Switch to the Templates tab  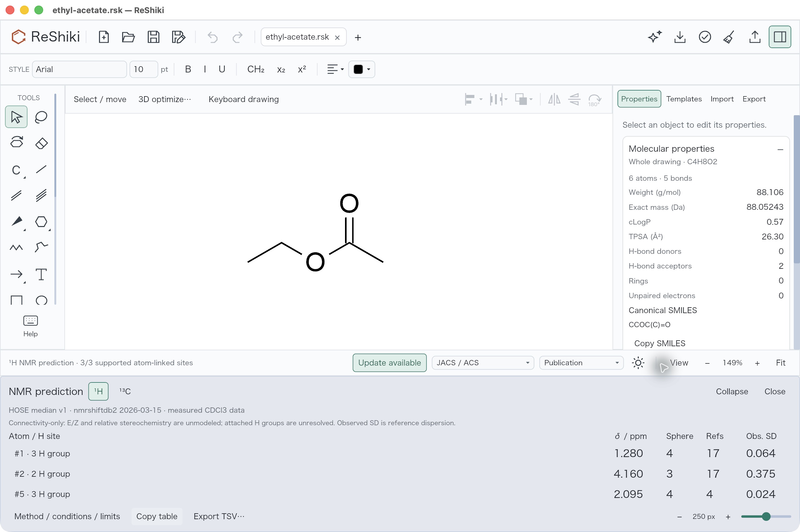(x=683, y=99)
